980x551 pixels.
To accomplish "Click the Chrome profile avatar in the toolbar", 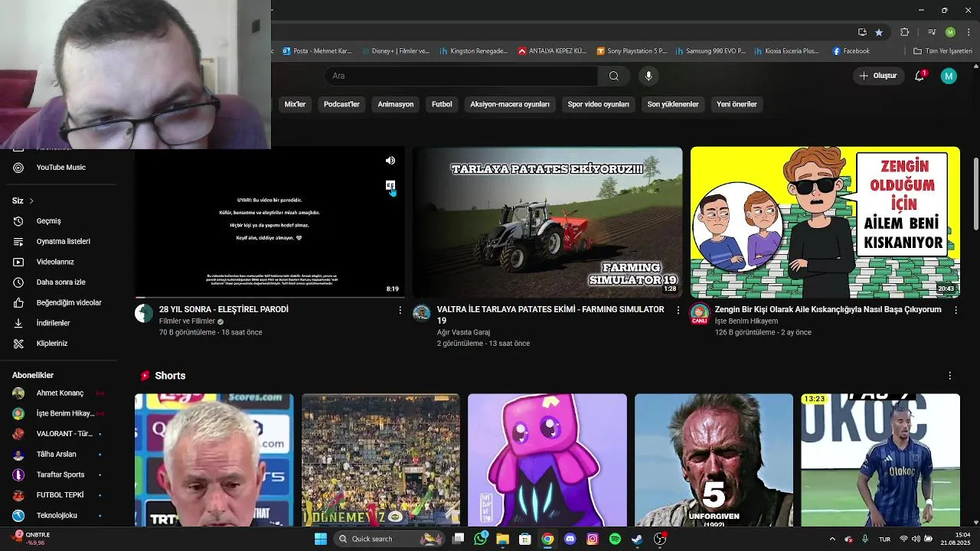I will coord(950,32).
